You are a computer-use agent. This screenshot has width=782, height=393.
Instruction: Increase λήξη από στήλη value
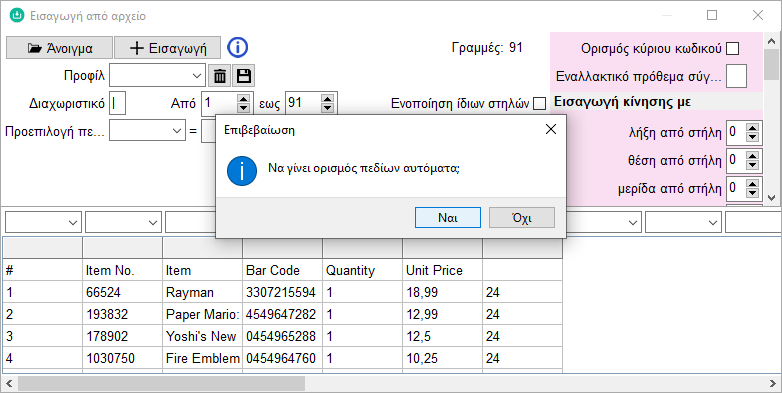click(753, 128)
